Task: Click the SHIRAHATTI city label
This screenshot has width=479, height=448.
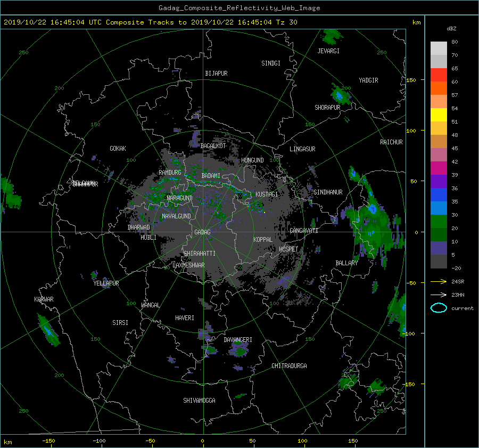Action: pyautogui.click(x=200, y=254)
